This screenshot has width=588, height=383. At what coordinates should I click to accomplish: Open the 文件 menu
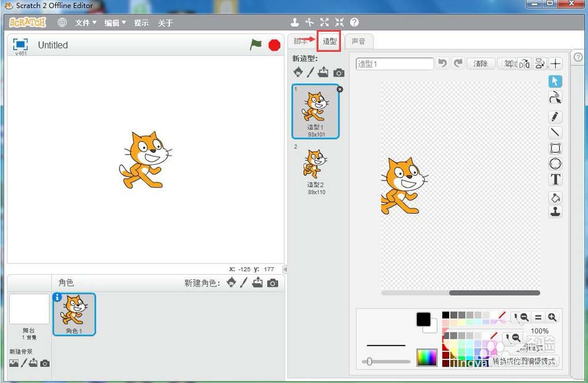[85, 23]
